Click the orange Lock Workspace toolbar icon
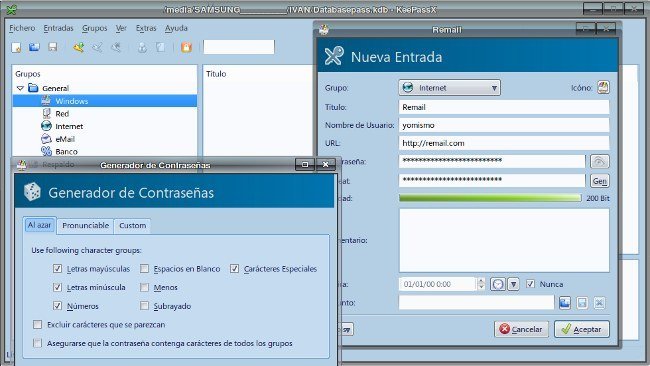650x366 pixels. click(187, 47)
